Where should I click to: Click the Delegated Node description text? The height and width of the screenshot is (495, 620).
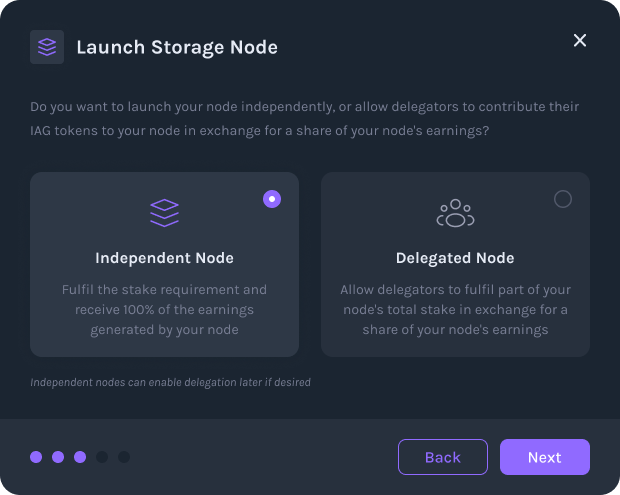tap(455, 309)
